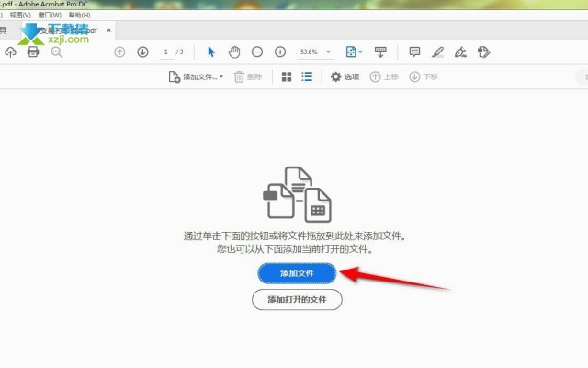Click the page number field
The image size is (588, 368).
165,52
